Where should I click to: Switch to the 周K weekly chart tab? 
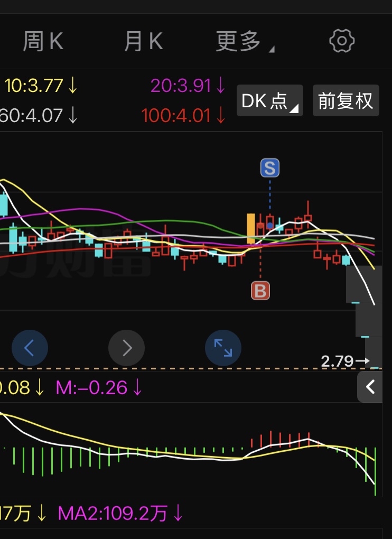tap(43, 41)
